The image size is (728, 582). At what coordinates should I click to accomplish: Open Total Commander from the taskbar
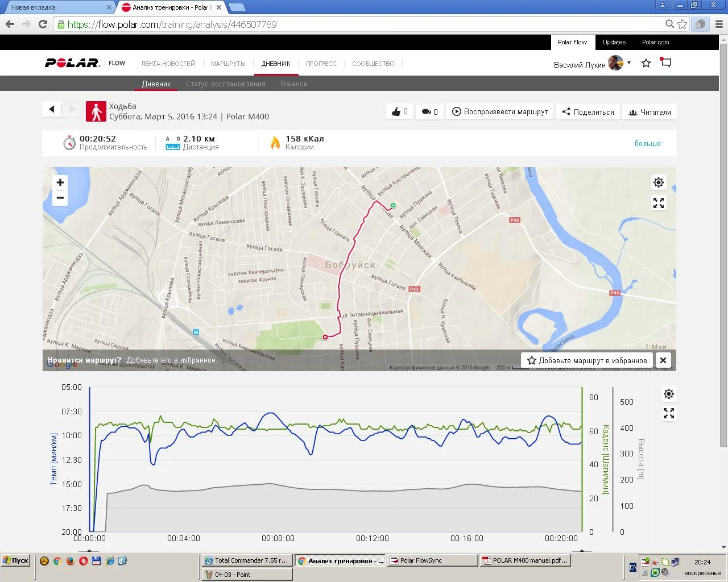[247, 560]
